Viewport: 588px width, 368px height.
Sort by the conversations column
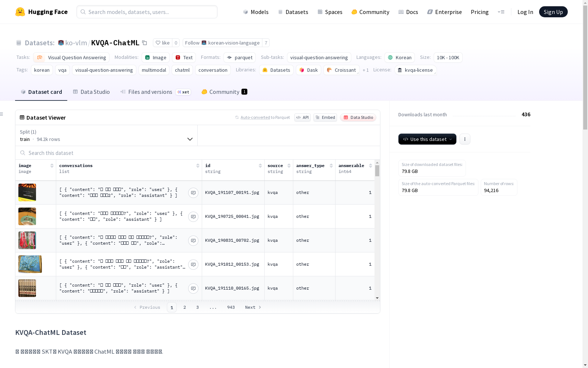pos(198,166)
